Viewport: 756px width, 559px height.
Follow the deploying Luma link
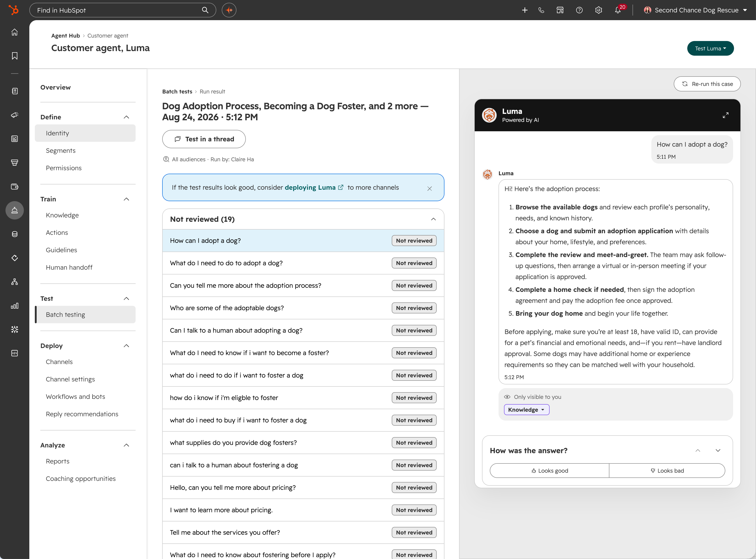click(314, 187)
